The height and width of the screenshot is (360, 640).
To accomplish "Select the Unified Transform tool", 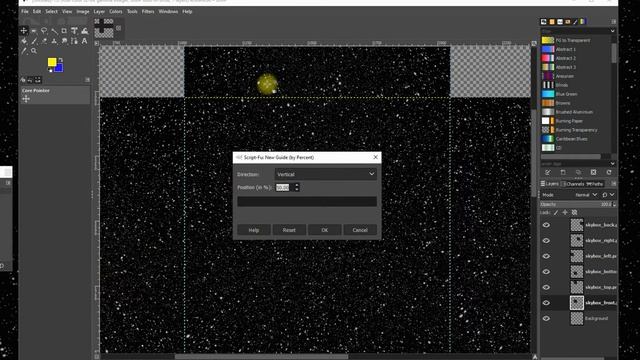I will (x=74, y=31).
